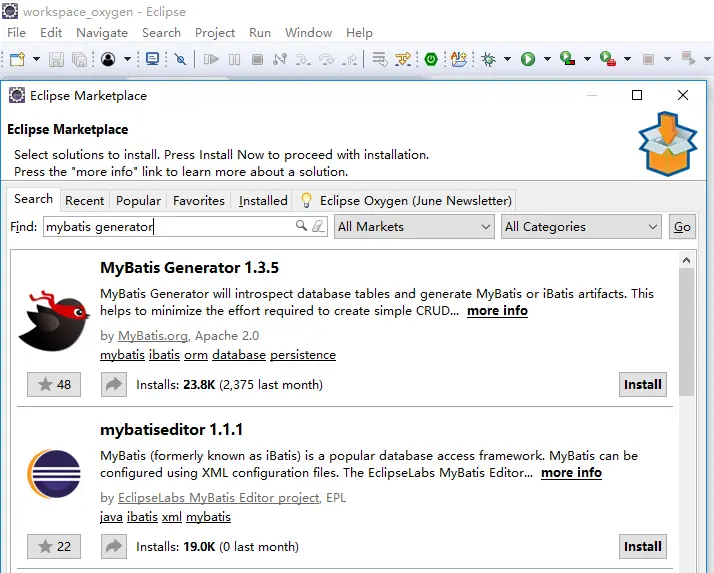The height and width of the screenshot is (573, 714).
Task: Open more info for mybatiseditor
Action: point(571,473)
